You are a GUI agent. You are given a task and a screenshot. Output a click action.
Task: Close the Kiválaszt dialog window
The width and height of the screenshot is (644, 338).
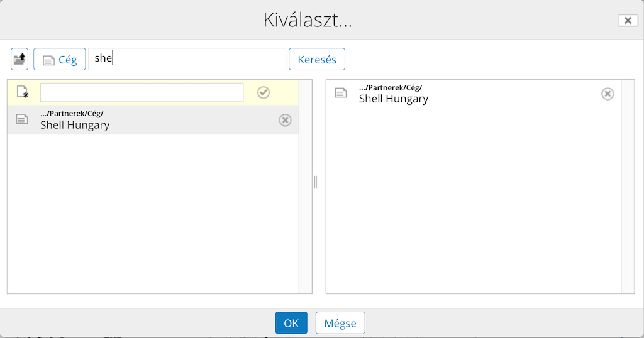[x=628, y=21]
